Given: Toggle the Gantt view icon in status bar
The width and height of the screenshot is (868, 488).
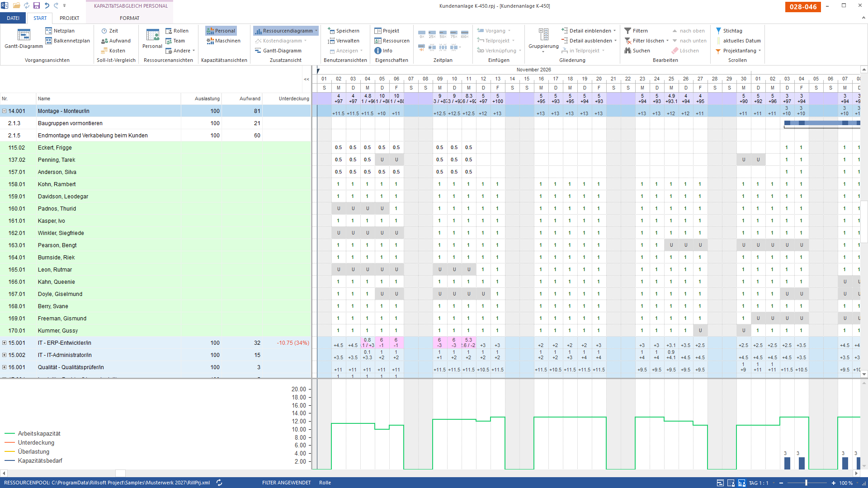Looking at the screenshot, I should [x=720, y=483].
